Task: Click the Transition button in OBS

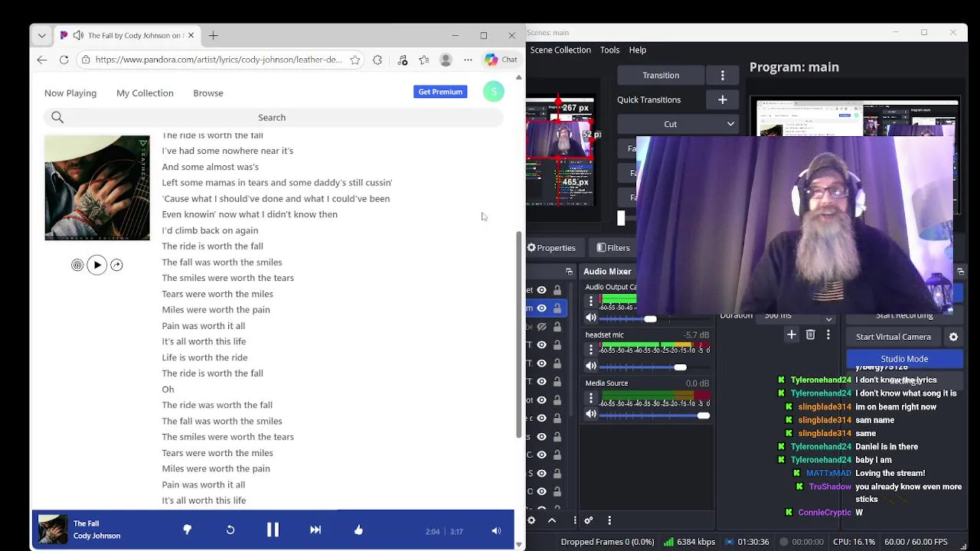Action: pyautogui.click(x=661, y=75)
